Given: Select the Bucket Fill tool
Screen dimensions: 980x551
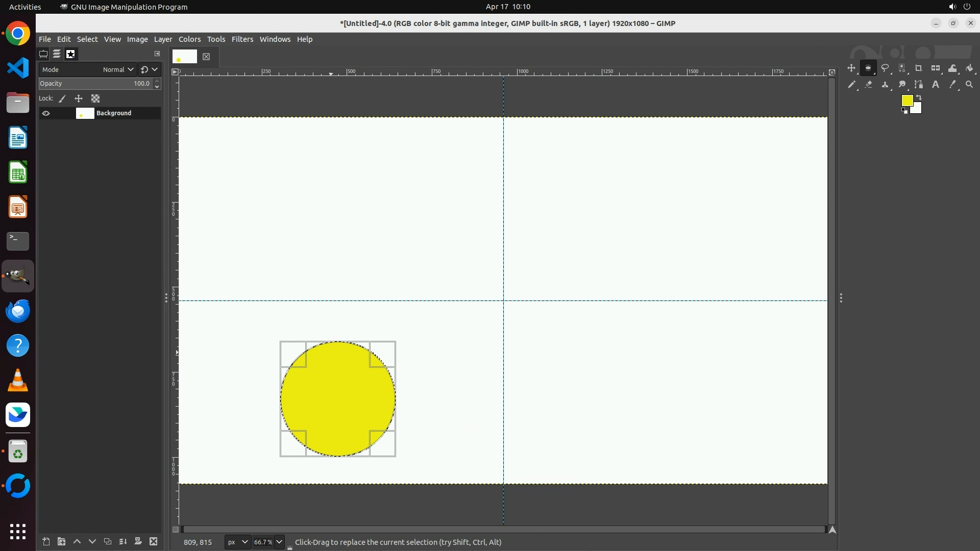Looking at the screenshot, I should [970, 68].
